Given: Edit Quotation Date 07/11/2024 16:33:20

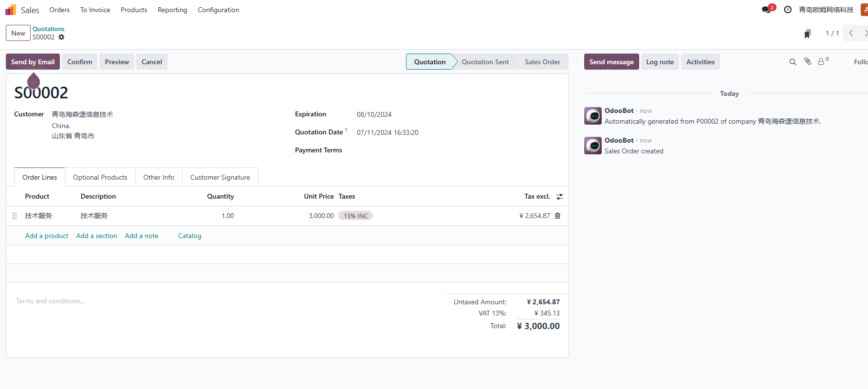Looking at the screenshot, I should pos(388,132).
